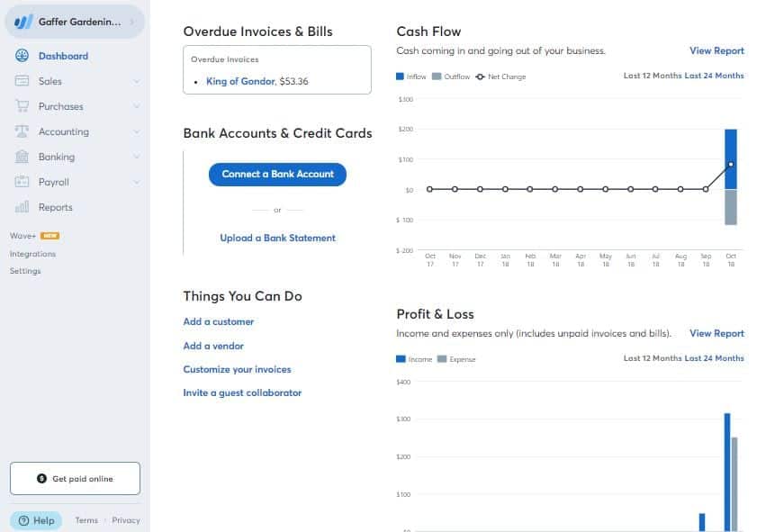Open Settings in the sidebar
Viewport: 775px width, 532px height.
25,271
